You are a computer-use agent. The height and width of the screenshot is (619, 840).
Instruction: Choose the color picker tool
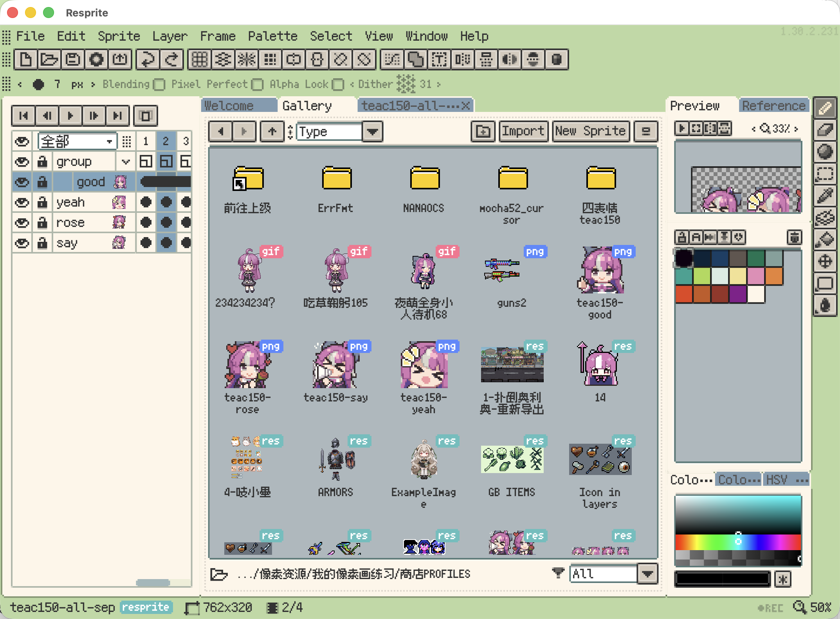coord(825,195)
